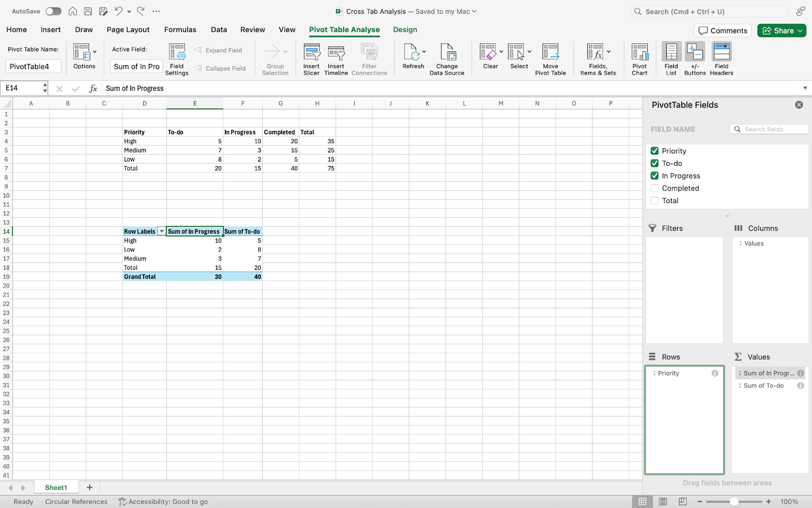Expand the Options dropdown arrow
This screenshot has height=508, width=812.
point(94,51)
